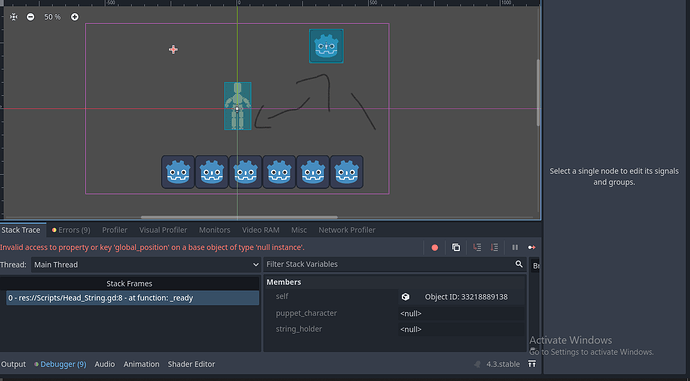Screen dimensions: 690x381
Task: Reset zoom via the 50 % label
Action: 52,17
